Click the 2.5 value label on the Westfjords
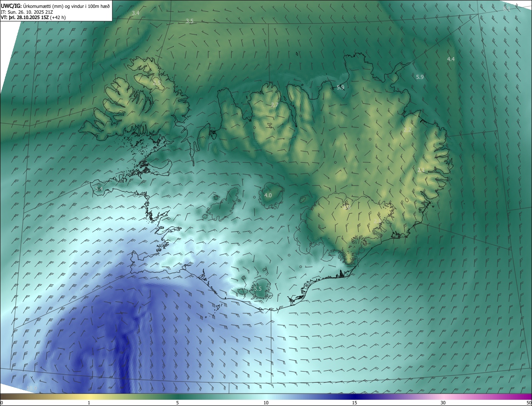The width and height of the screenshot is (532, 406). click(x=157, y=83)
